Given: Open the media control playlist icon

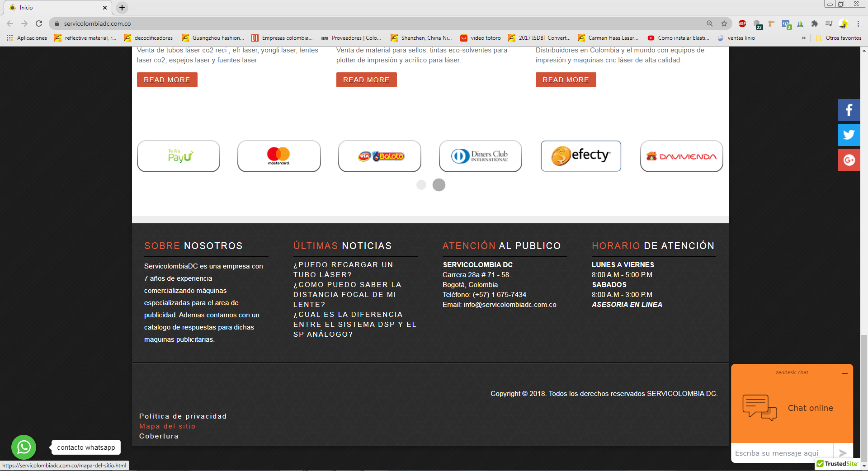Looking at the screenshot, I should (x=829, y=24).
